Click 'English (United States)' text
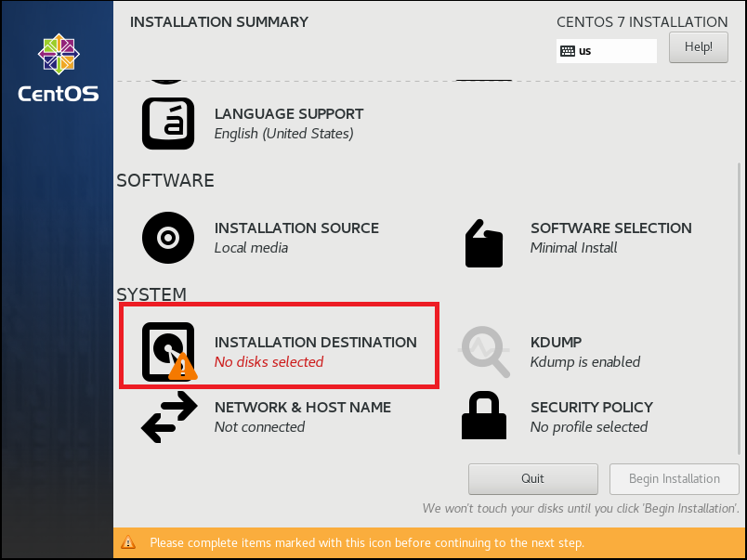The width and height of the screenshot is (747, 560). click(284, 134)
